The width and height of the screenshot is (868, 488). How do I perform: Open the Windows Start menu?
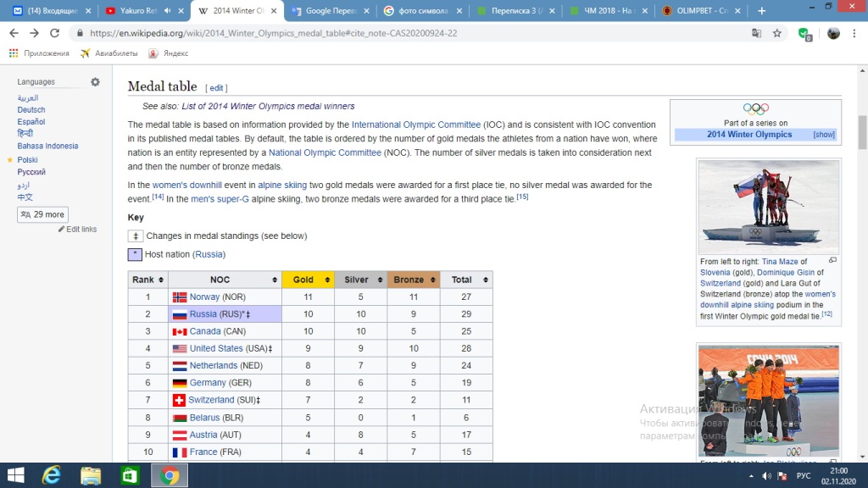(15, 475)
